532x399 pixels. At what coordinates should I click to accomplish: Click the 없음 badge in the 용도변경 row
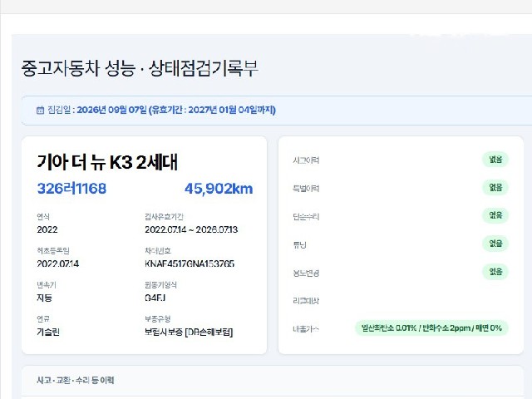point(495,272)
